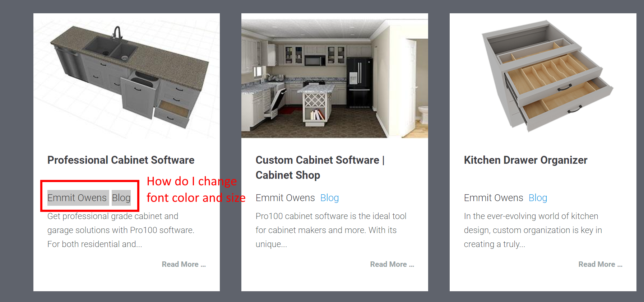Screen dimensions: 644x302
Task: Click the red outlined box around author metadata
Action: coord(90,196)
